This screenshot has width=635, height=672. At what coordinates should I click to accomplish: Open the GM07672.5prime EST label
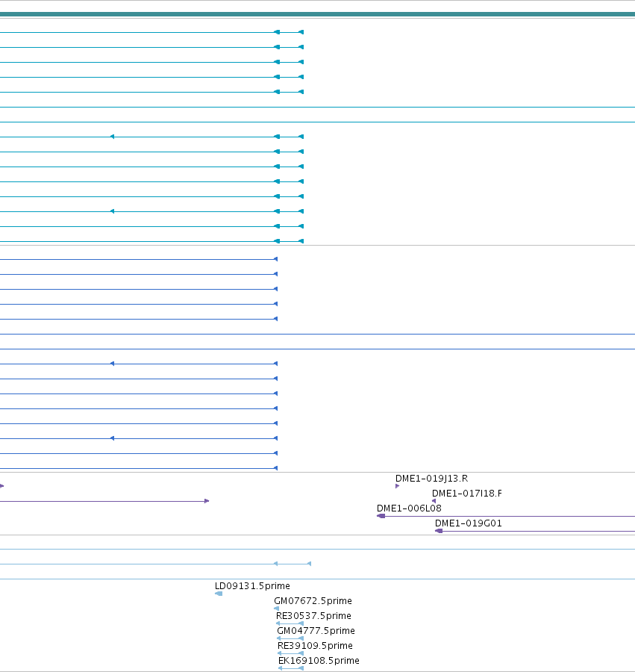pyautogui.click(x=313, y=601)
